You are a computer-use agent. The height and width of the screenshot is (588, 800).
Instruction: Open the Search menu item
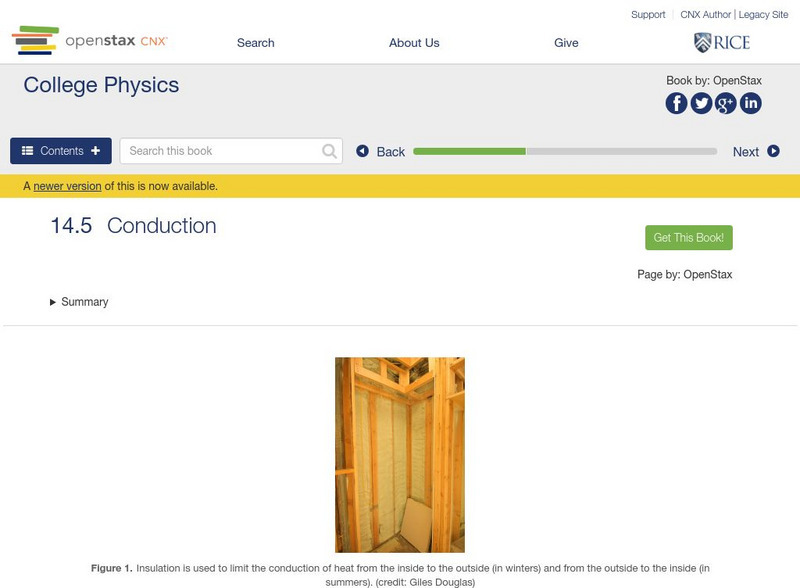click(x=256, y=43)
